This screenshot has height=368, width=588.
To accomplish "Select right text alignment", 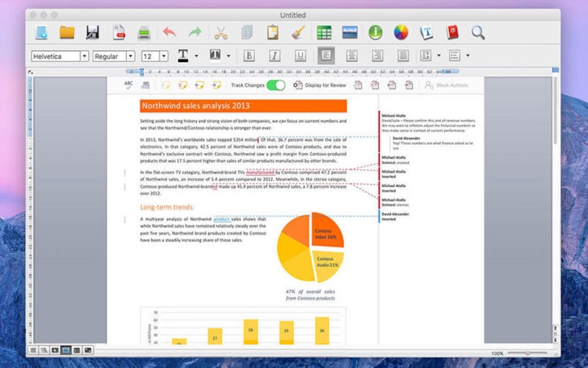I will coord(377,56).
